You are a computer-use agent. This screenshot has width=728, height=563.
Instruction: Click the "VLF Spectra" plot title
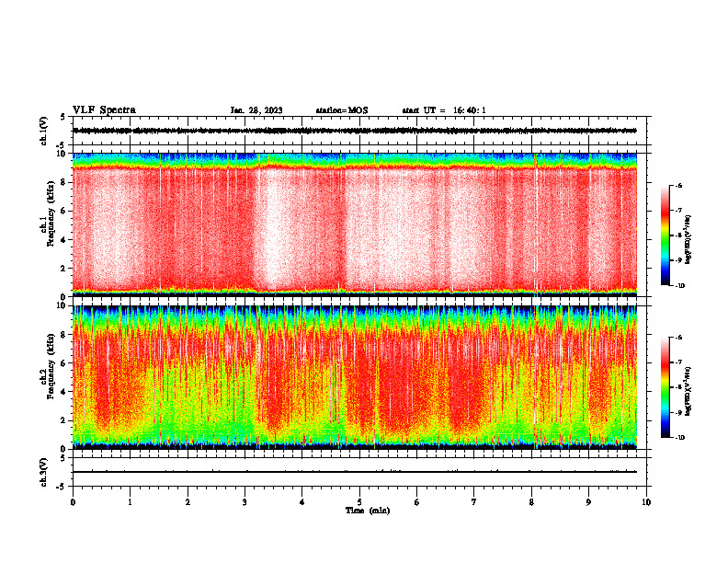click(104, 110)
